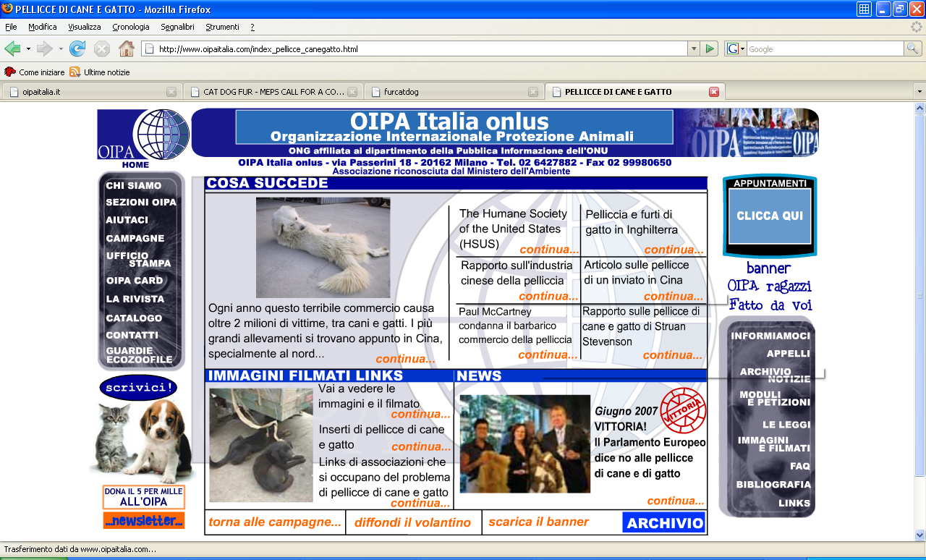Image resolution: width=926 pixels, height=560 pixels.
Task: Click APPELLI in right menu
Action: pyautogui.click(x=789, y=354)
